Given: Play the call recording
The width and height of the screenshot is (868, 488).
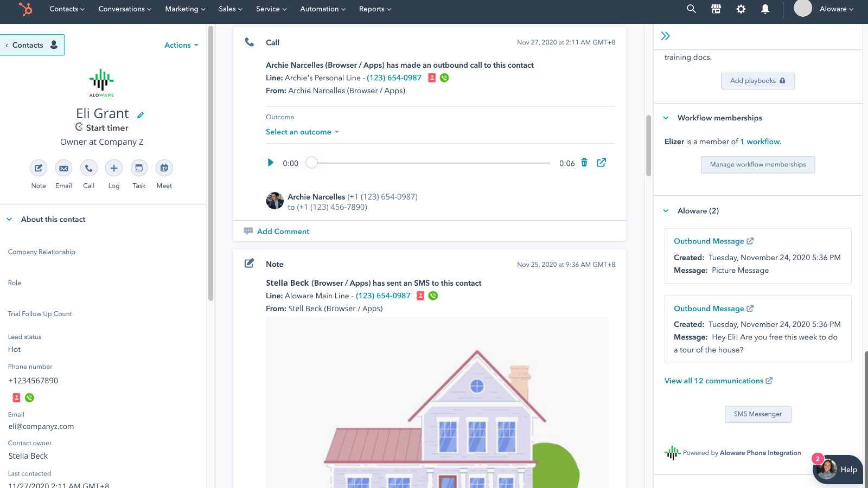Looking at the screenshot, I should pos(271,163).
